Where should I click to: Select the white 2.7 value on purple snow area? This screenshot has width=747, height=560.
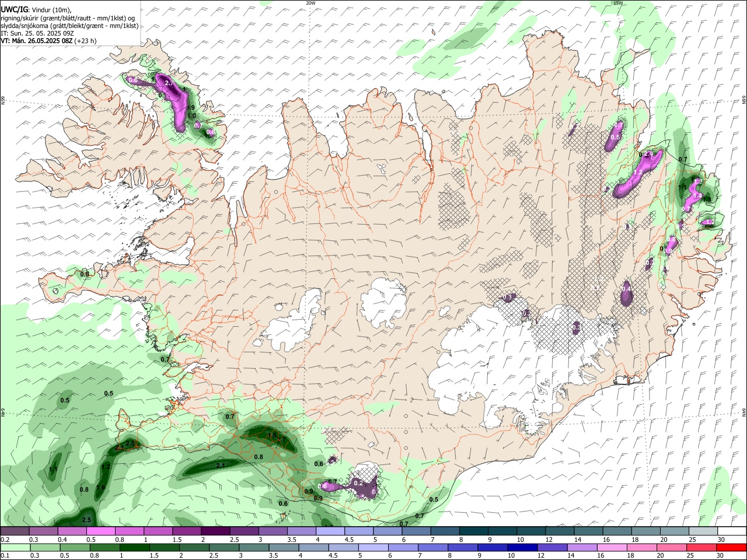[169, 83]
